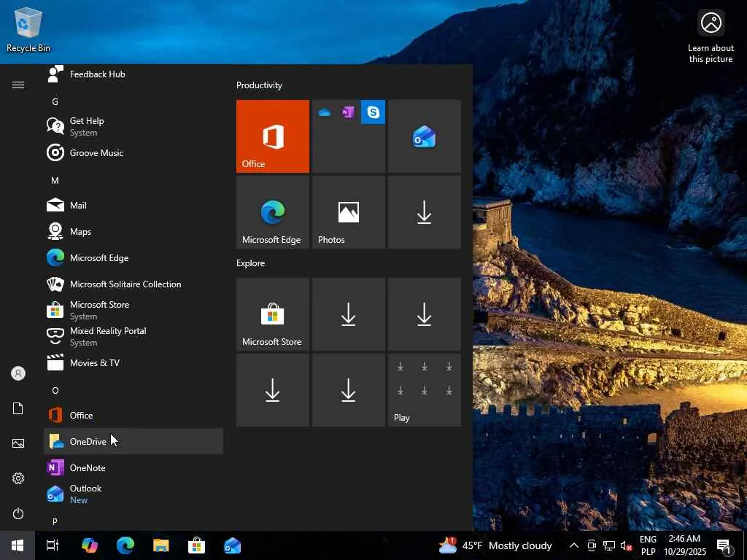Open Microsoft Store in the app list
Screen dimensions: 747x560
tap(133, 310)
